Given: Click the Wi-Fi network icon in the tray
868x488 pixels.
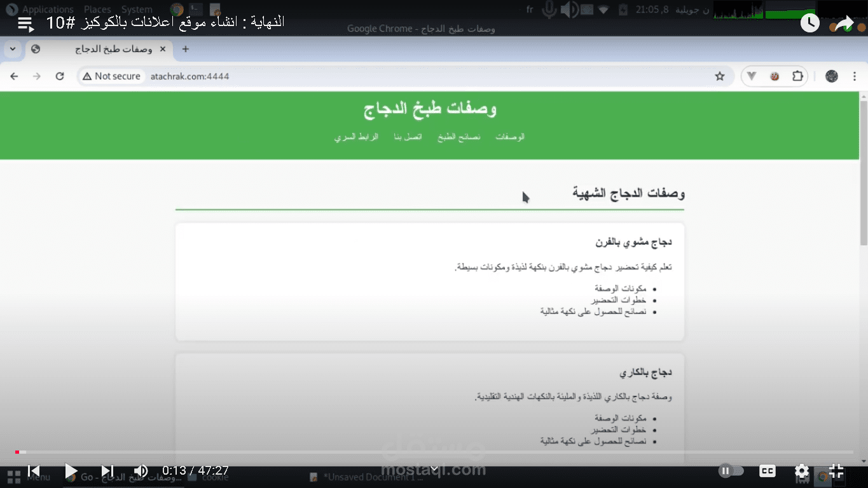Looking at the screenshot, I should (603, 10).
